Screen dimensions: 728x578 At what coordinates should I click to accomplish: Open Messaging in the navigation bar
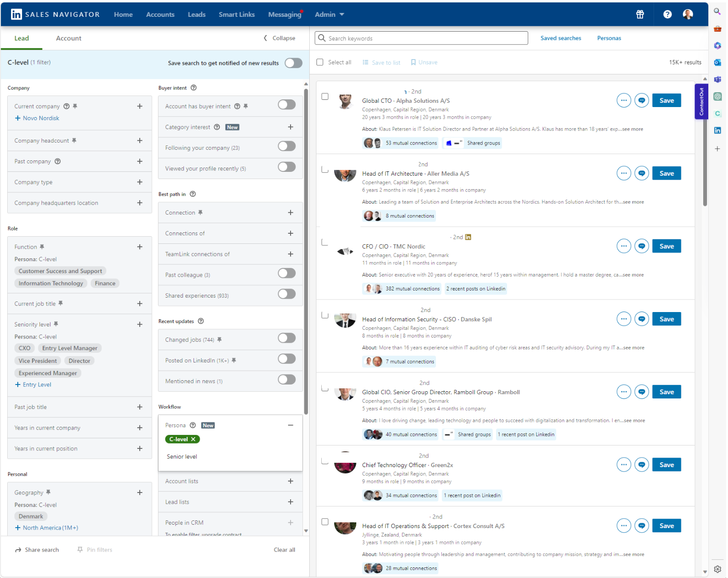285,14
